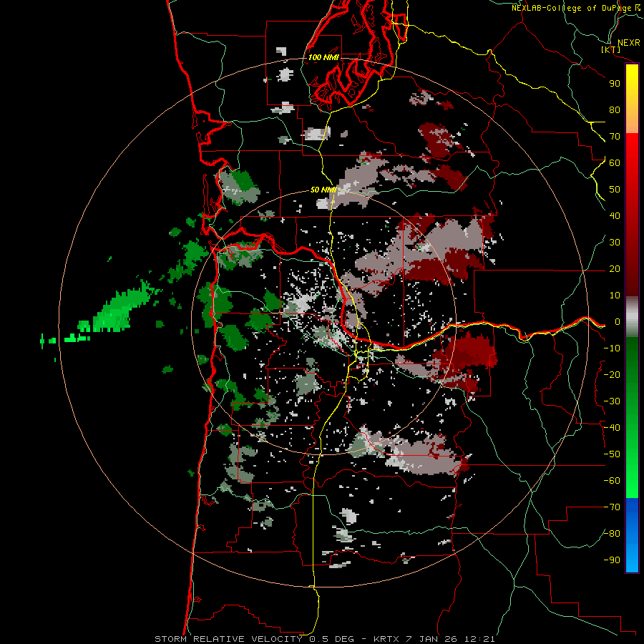This screenshot has width=644, height=644.
Task: Select the "30" value on the velocity scale
Action: point(615,243)
